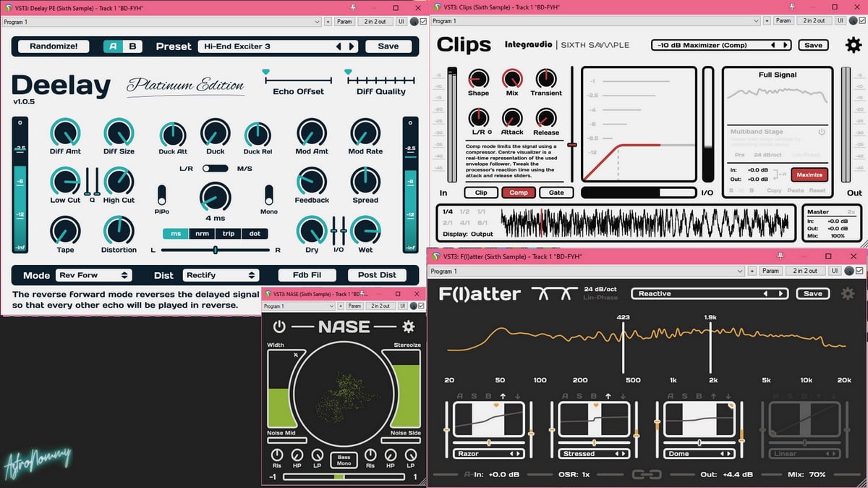This screenshot has height=488, width=868.
Task: Open the F(l)atter Dome band shape selector
Action: 698,454
